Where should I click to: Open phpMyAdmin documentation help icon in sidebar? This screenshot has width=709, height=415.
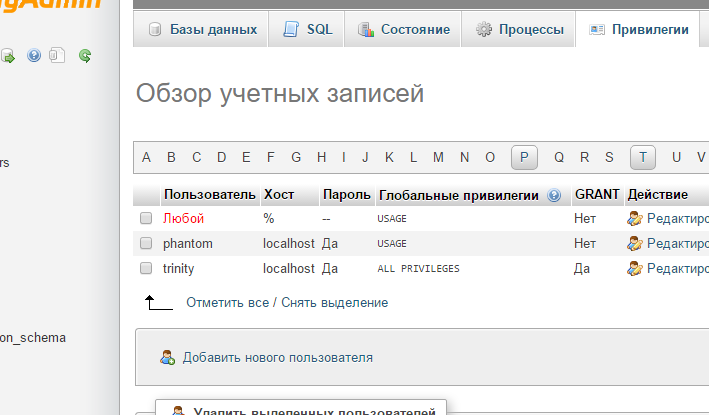34,55
